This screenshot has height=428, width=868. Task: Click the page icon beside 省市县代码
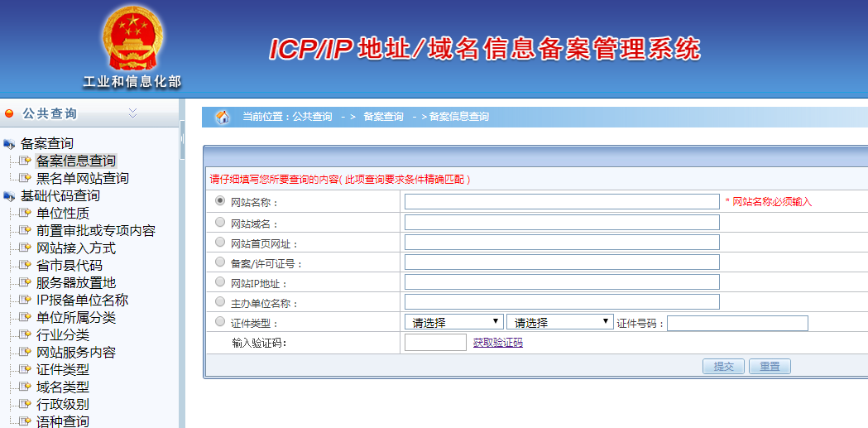(x=25, y=265)
